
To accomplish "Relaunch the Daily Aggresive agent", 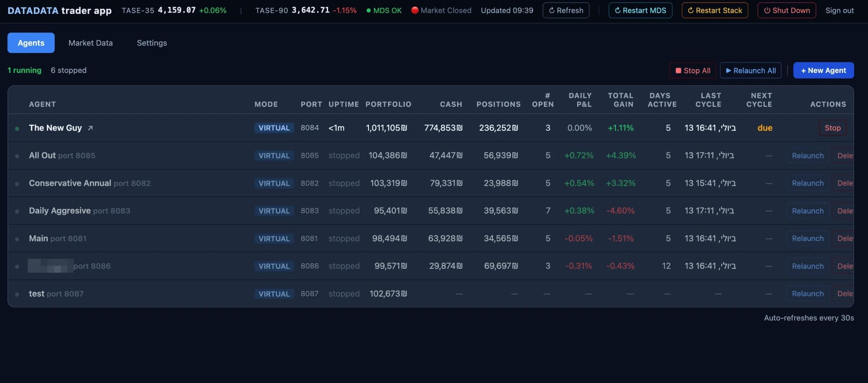I will coord(808,211).
